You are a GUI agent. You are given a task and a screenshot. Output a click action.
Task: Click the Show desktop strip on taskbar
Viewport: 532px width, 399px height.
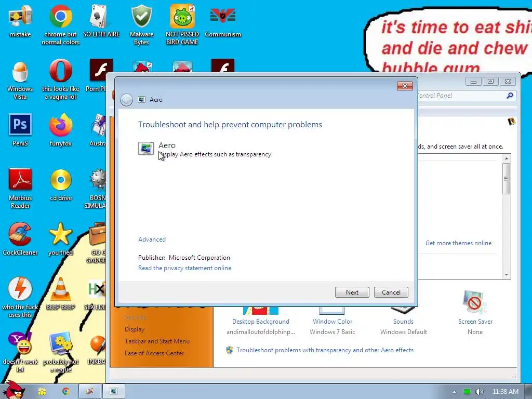click(x=528, y=392)
